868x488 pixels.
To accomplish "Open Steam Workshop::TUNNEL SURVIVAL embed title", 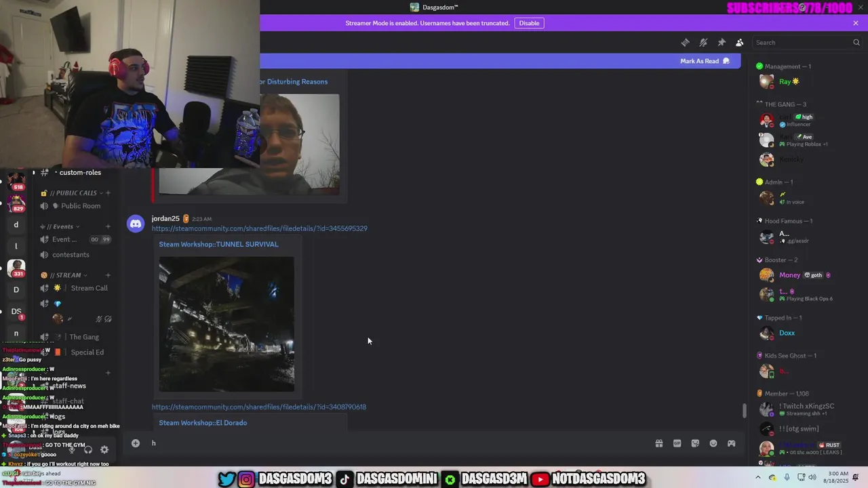I will coord(218,244).
